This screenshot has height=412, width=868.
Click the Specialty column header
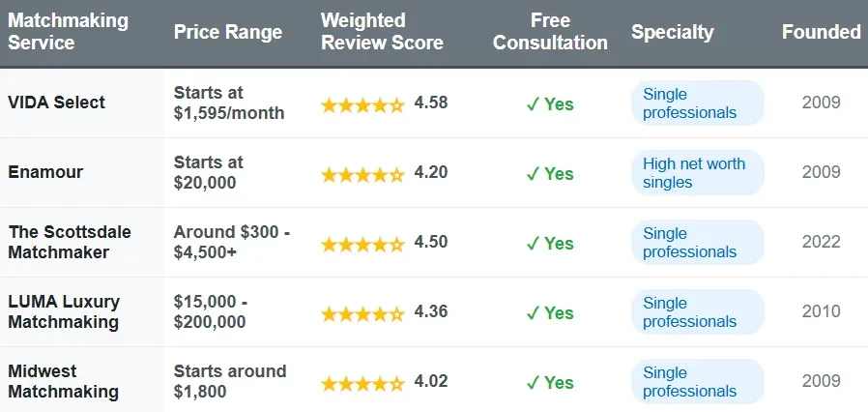point(672,33)
